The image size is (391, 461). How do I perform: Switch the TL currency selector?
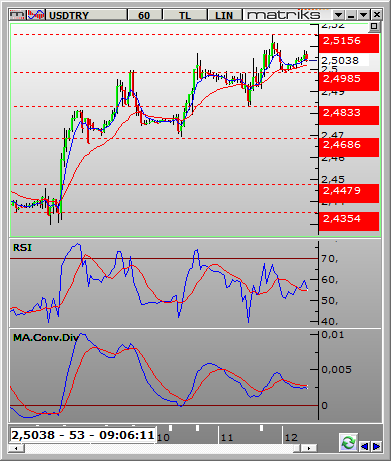(x=184, y=15)
